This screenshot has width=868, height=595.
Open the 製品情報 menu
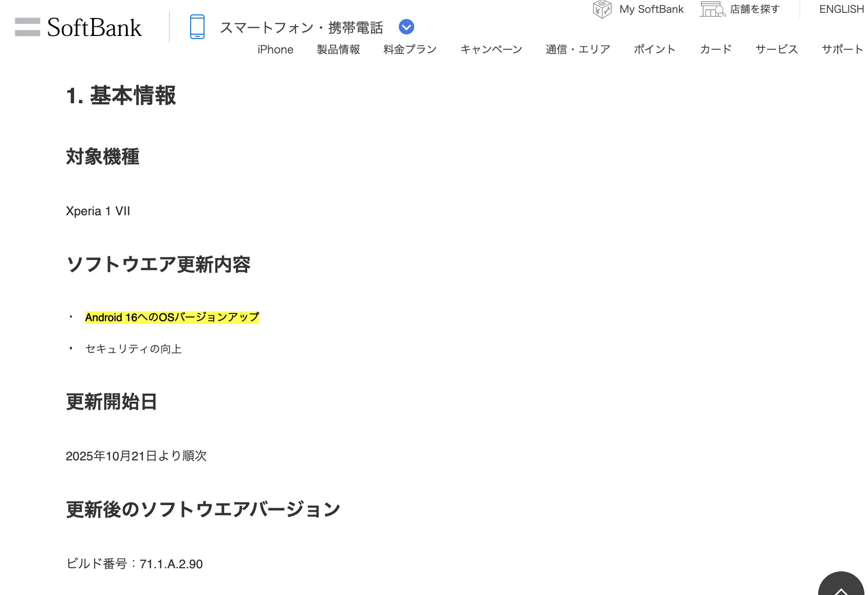(338, 49)
